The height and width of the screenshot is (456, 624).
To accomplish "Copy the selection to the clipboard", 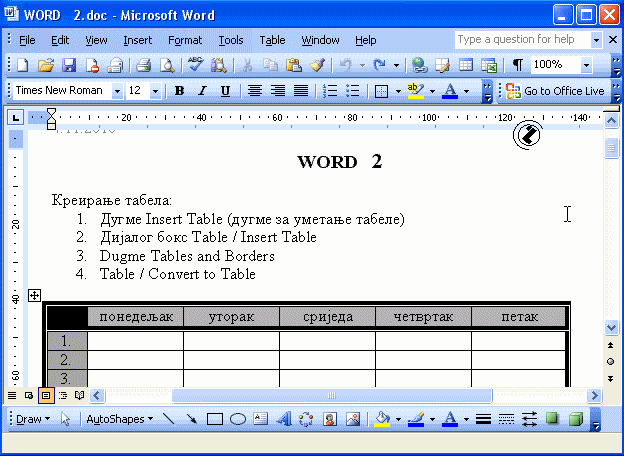I will [271, 65].
